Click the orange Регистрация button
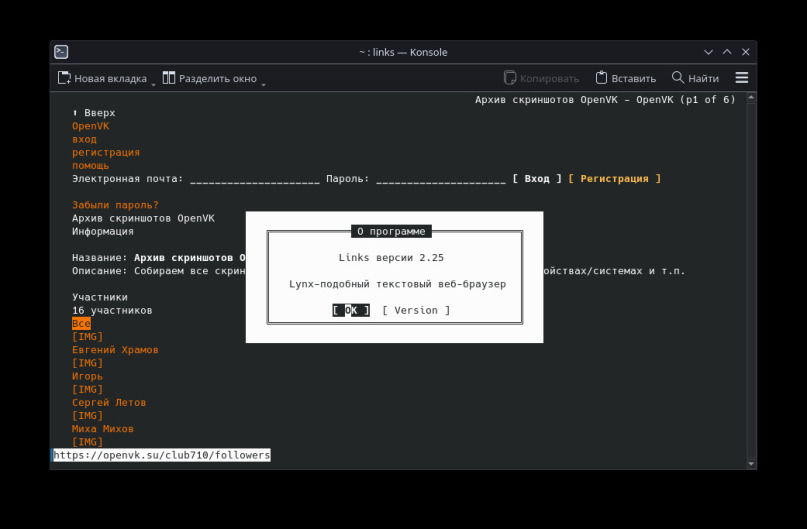807x529 pixels. tap(614, 179)
